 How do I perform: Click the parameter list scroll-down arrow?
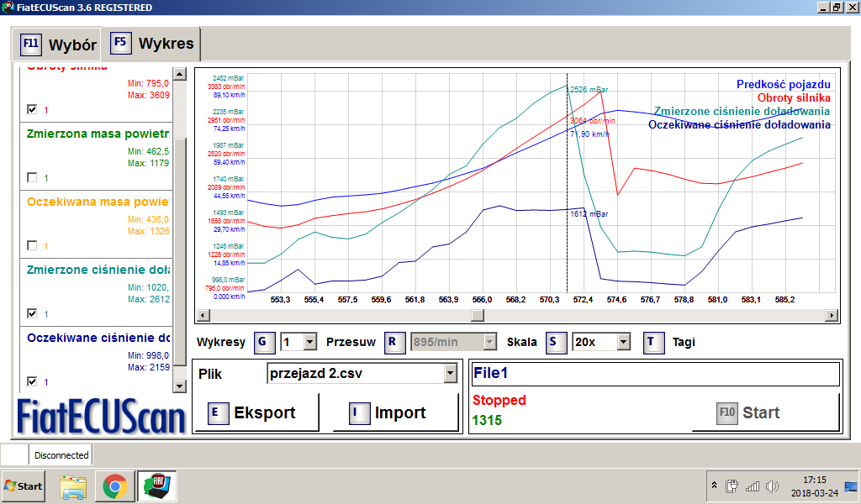[180, 386]
